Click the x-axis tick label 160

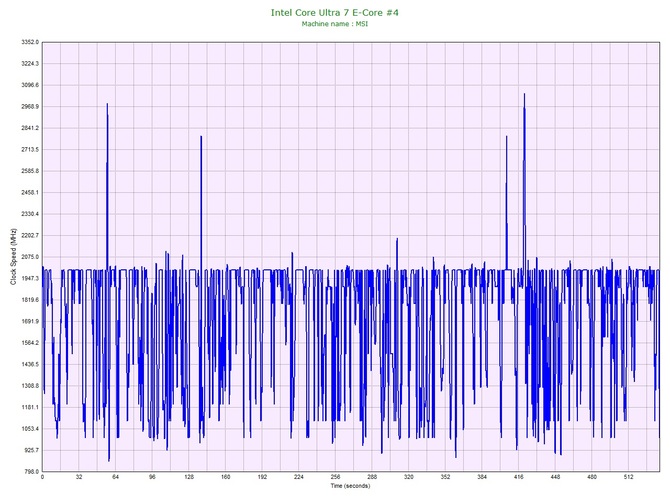pyautogui.click(x=226, y=477)
